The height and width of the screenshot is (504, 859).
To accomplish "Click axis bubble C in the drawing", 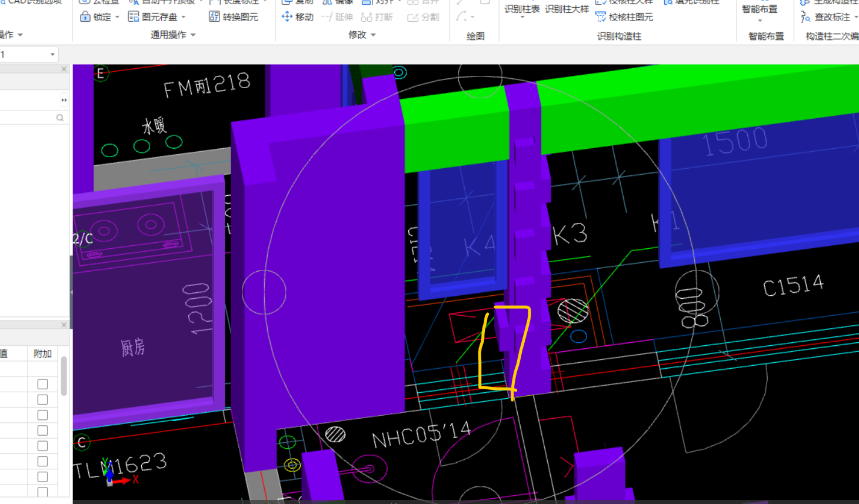I will click(x=82, y=442).
